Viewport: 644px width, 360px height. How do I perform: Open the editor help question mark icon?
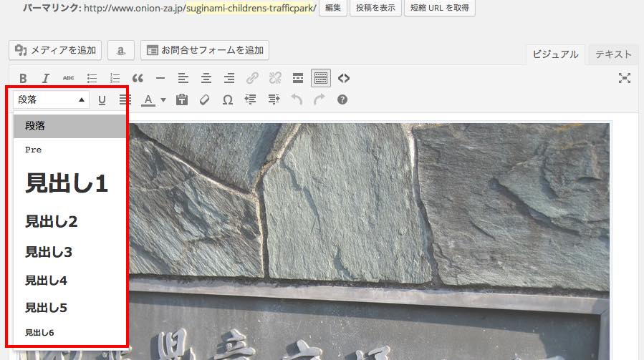(342, 99)
